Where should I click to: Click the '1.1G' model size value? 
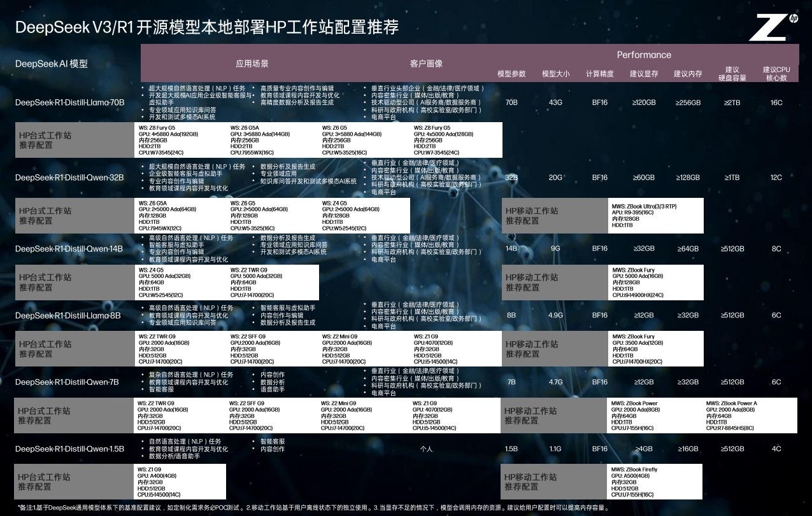point(556,449)
